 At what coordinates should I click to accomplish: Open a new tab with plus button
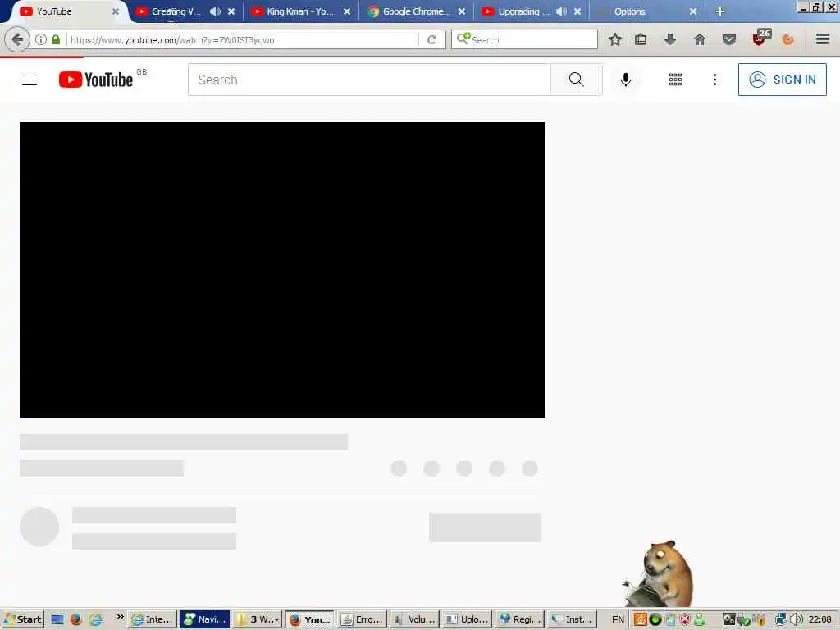[x=720, y=11]
